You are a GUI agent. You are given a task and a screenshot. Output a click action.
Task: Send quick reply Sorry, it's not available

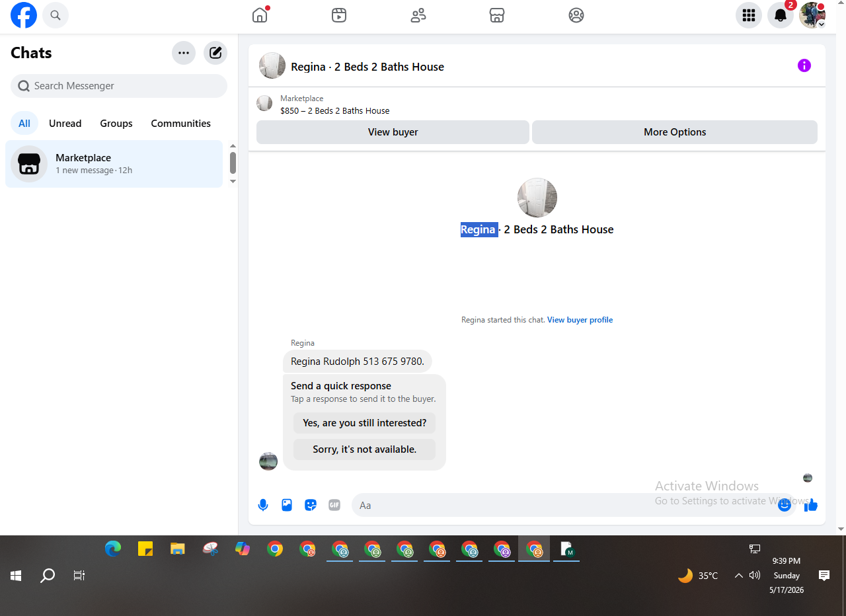[x=365, y=449]
